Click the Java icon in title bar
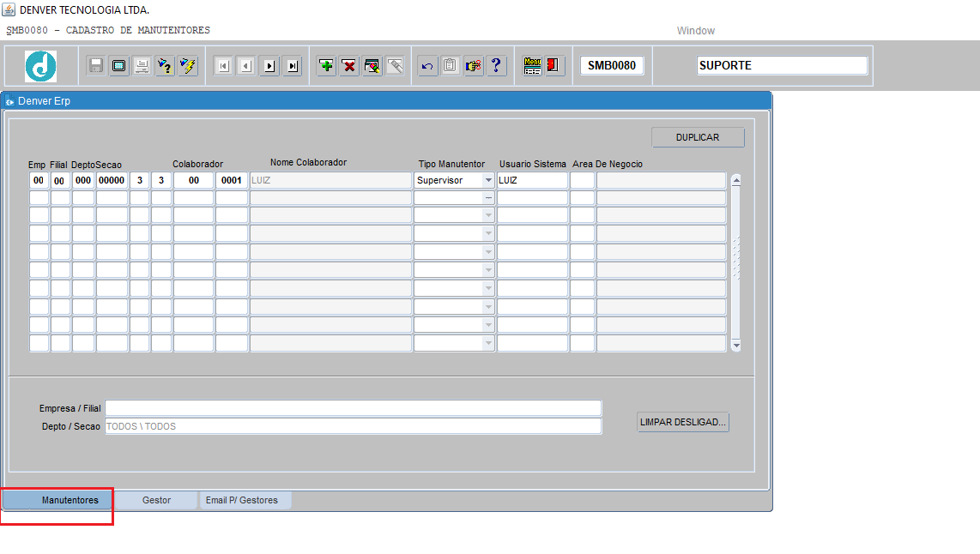Screen dimensions: 980x554 tap(9, 10)
